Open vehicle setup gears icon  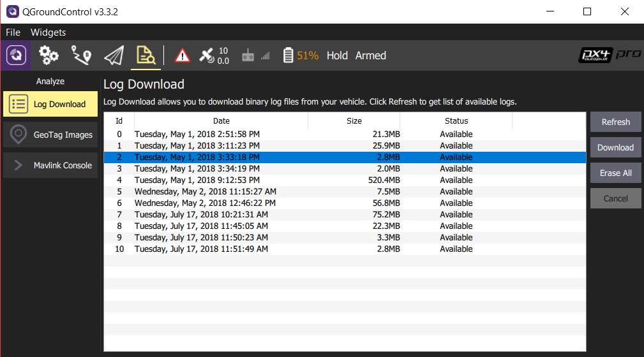tap(49, 55)
